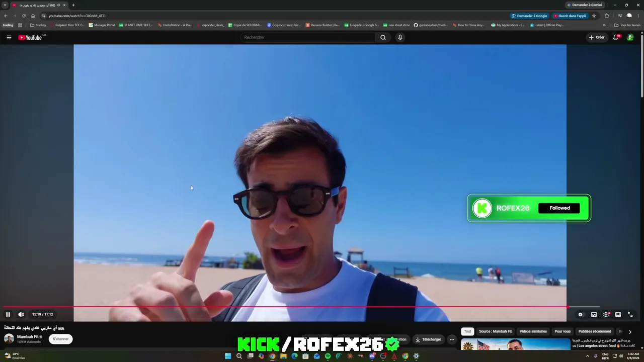This screenshot has width=644, height=362.
Task: Go back in the browser
Action: coord(6,16)
